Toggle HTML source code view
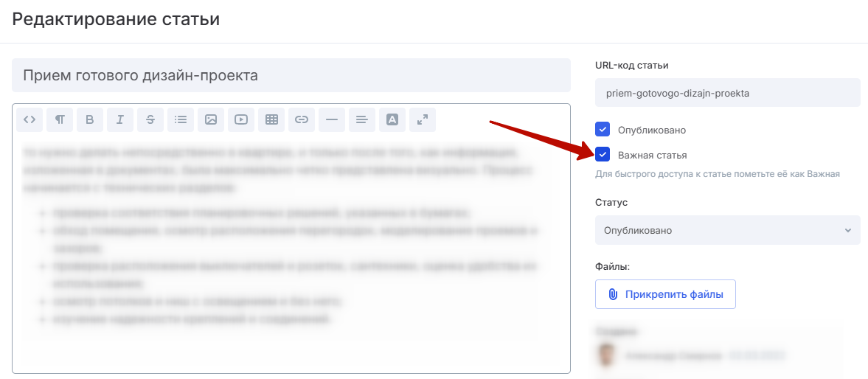This screenshot has width=868, height=379. [29, 119]
